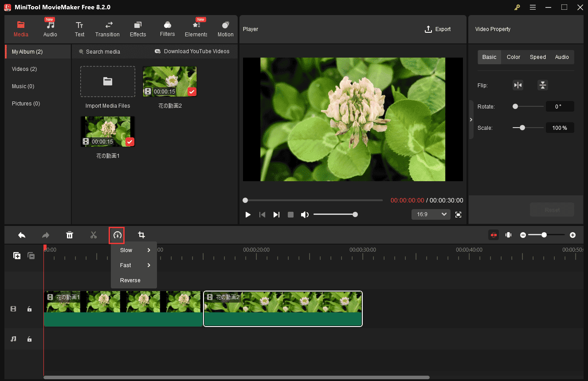Click Import Media Files box
This screenshot has height=381, width=588.
[108, 82]
